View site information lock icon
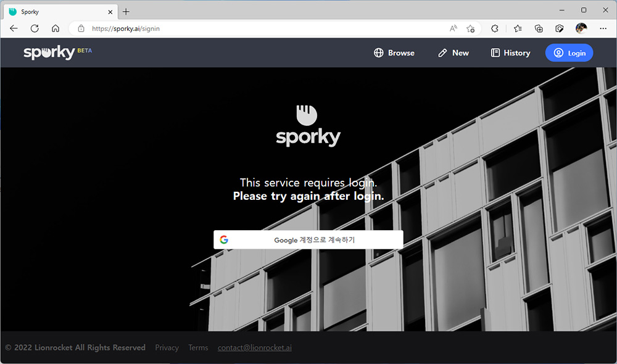 (81, 28)
